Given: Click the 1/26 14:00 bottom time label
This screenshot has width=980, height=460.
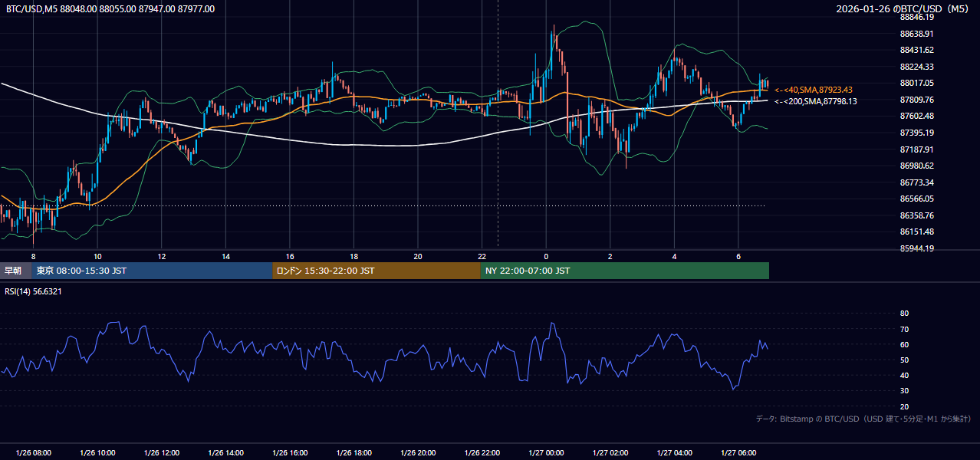Looking at the screenshot, I should pos(225,453).
